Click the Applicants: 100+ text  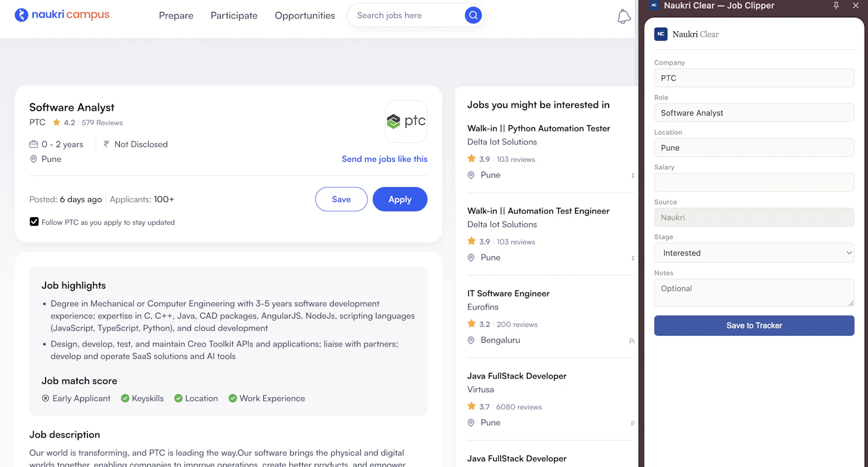(x=142, y=200)
